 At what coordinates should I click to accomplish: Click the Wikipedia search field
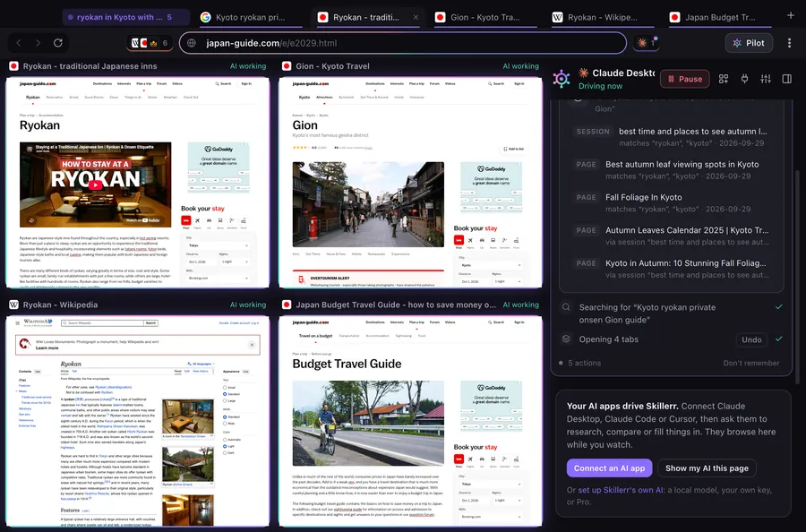pos(102,323)
